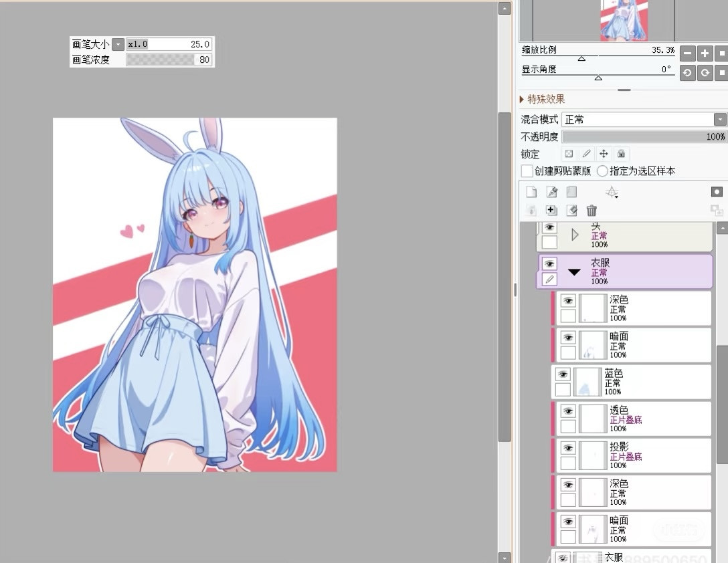Rotate the canvas view counterclockwise
This screenshot has height=563, width=728.
pyautogui.click(x=687, y=73)
